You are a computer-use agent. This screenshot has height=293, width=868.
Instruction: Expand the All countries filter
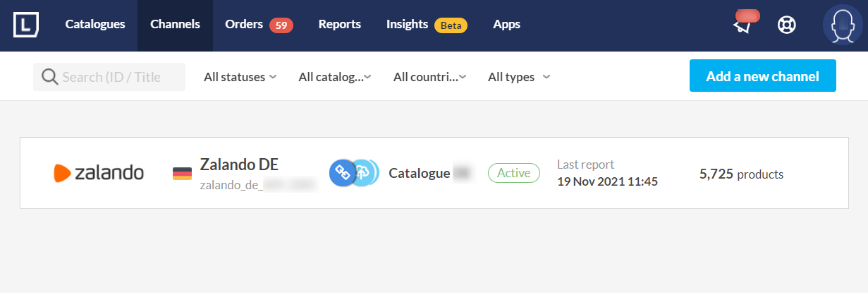pyautogui.click(x=430, y=77)
